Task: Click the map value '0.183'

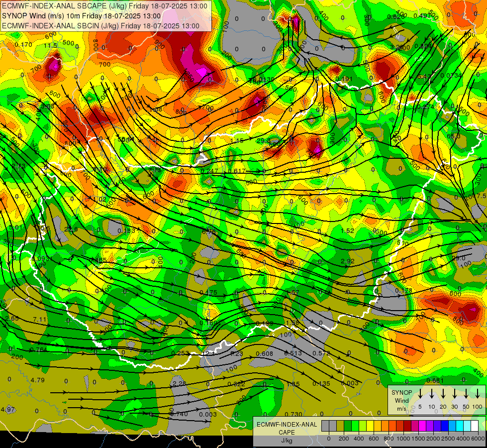Action: click(126, 230)
